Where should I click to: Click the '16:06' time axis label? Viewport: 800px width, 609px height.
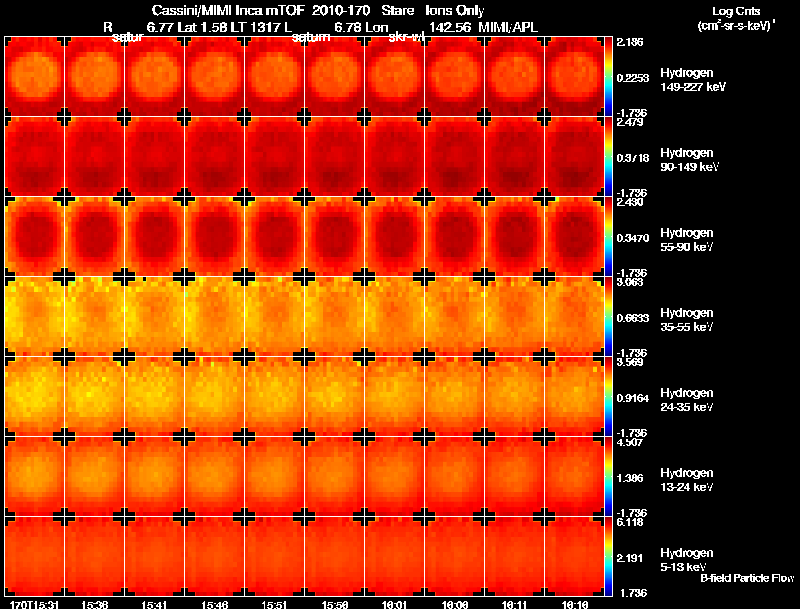click(x=455, y=604)
